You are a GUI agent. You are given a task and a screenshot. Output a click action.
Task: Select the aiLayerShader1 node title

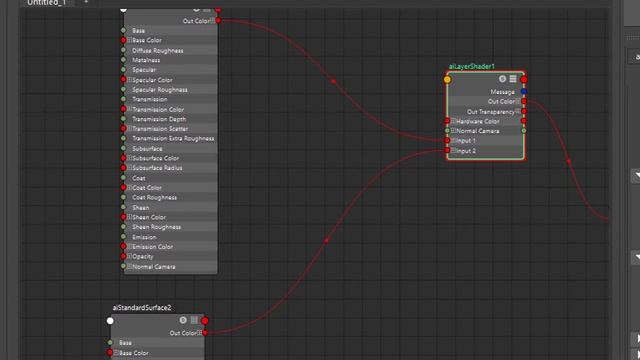pos(471,66)
